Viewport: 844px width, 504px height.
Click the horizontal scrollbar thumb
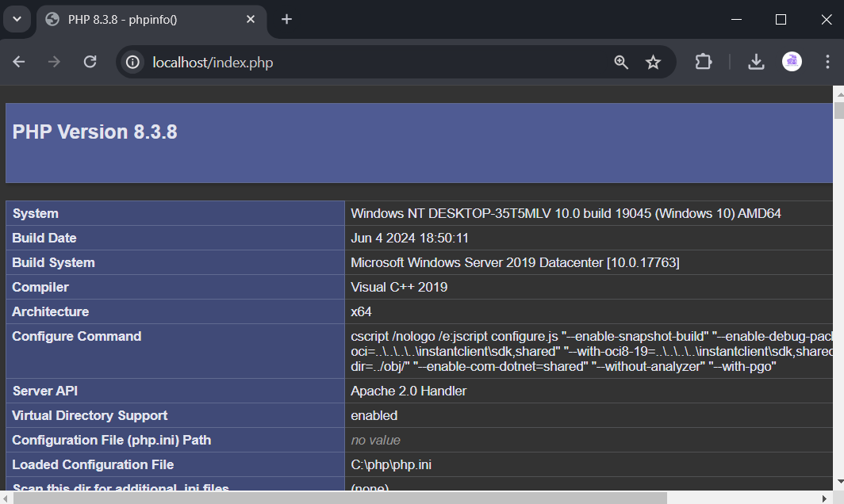(x=340, y=498)
